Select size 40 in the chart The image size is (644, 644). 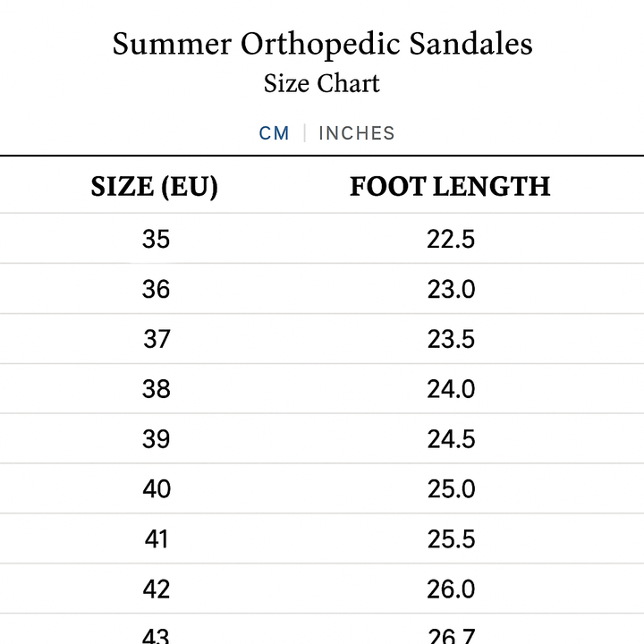click(x=156, y=490)
